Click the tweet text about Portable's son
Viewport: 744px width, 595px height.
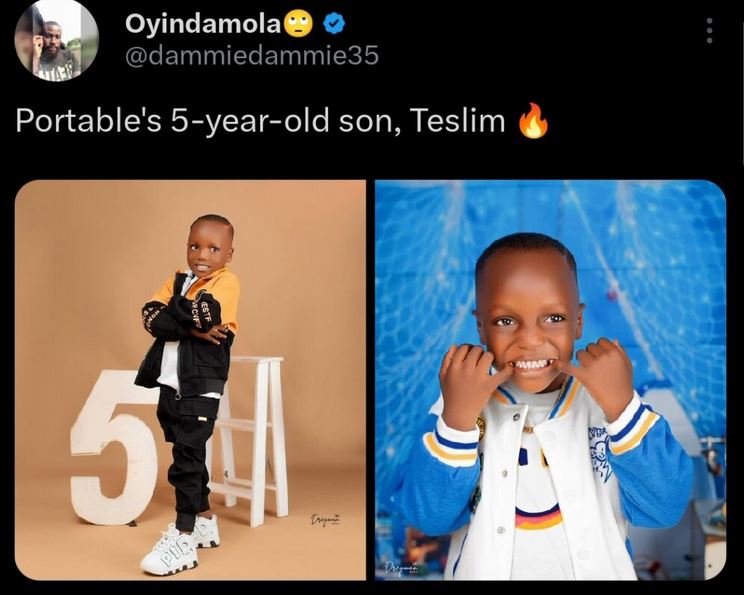pyautogui.click(x=282, y=121)
